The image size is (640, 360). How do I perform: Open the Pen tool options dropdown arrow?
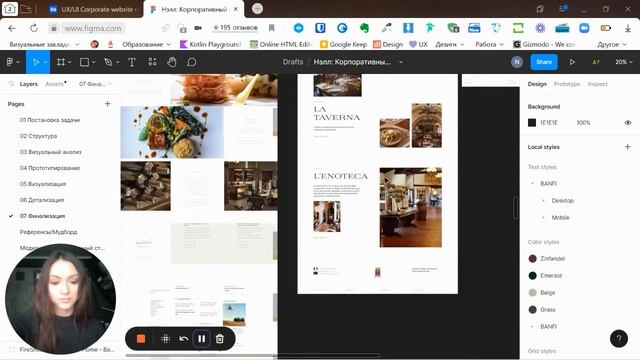click(x=118, y=62)
